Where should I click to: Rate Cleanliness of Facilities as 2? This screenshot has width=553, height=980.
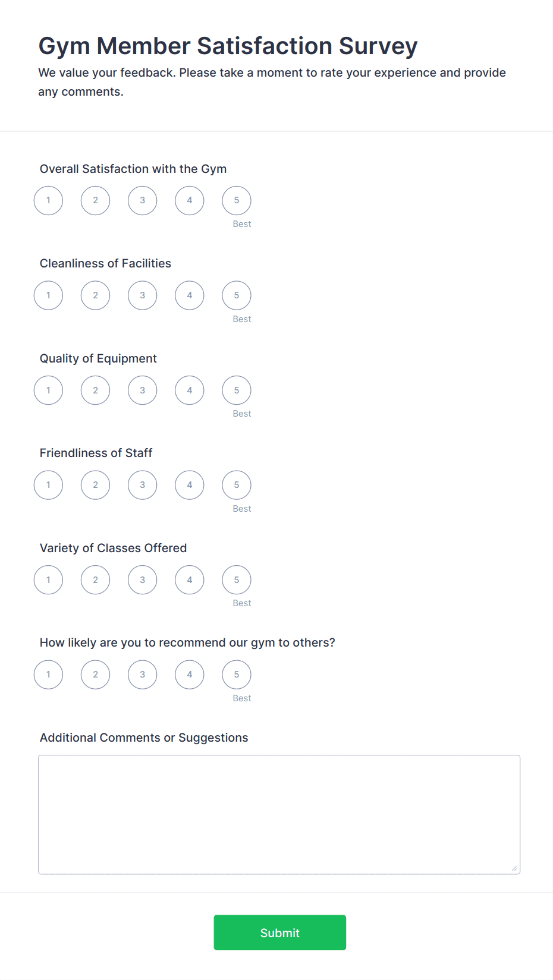(x=95, y=295)
